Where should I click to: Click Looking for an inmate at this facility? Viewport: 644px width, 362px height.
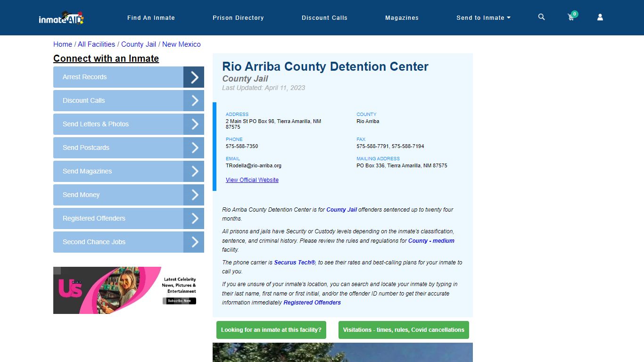pyautogui.click(x=271, y=330)
